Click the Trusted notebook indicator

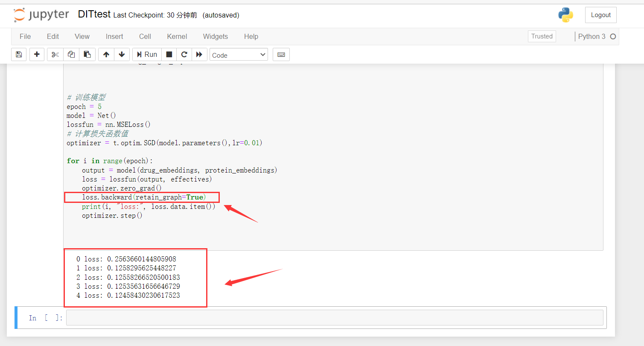pos(542,36)
